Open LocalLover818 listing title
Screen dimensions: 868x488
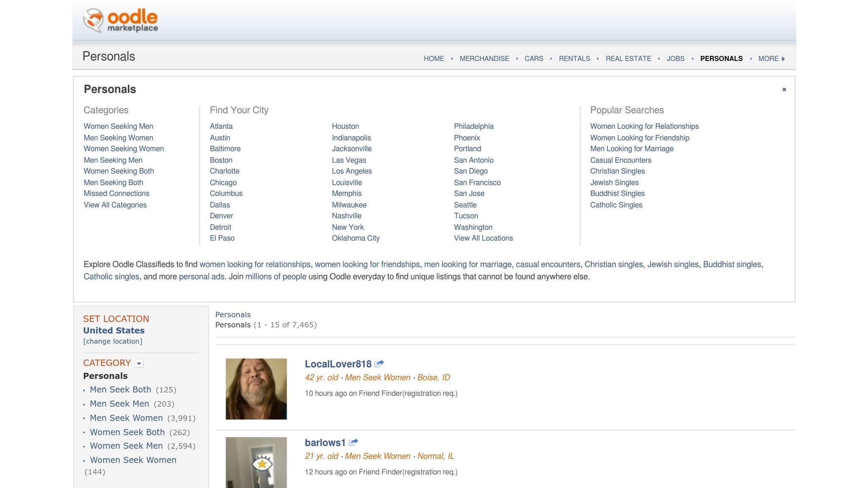point(338,364)
